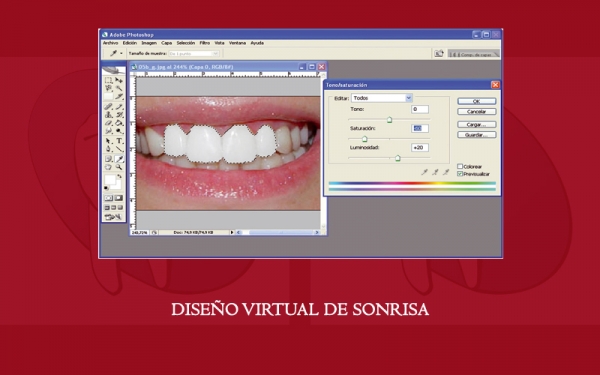Viewport: 600px width, 375px height.
Task: Click the subtract-from-sample eyedropper in dialog
Action: click(x=446, y=172)
